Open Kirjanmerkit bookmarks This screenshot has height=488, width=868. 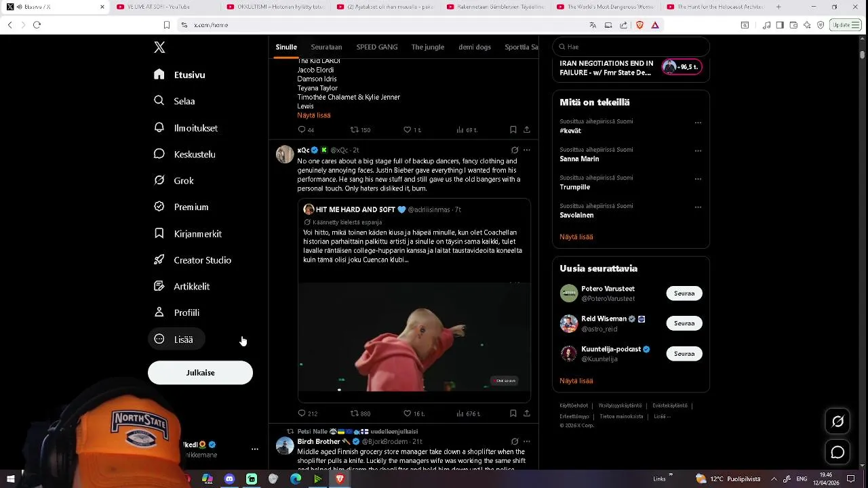(x=188, y=233)
